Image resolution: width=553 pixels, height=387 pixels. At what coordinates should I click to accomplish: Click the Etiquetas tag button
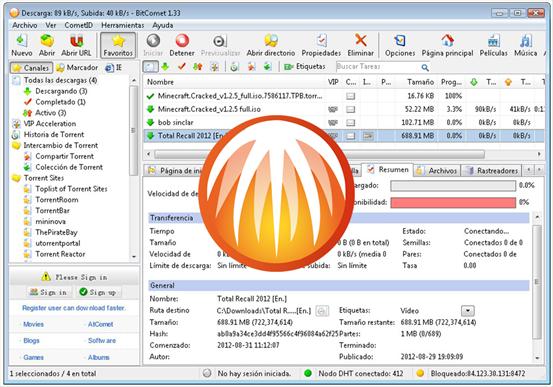click(x=305, y=66)
